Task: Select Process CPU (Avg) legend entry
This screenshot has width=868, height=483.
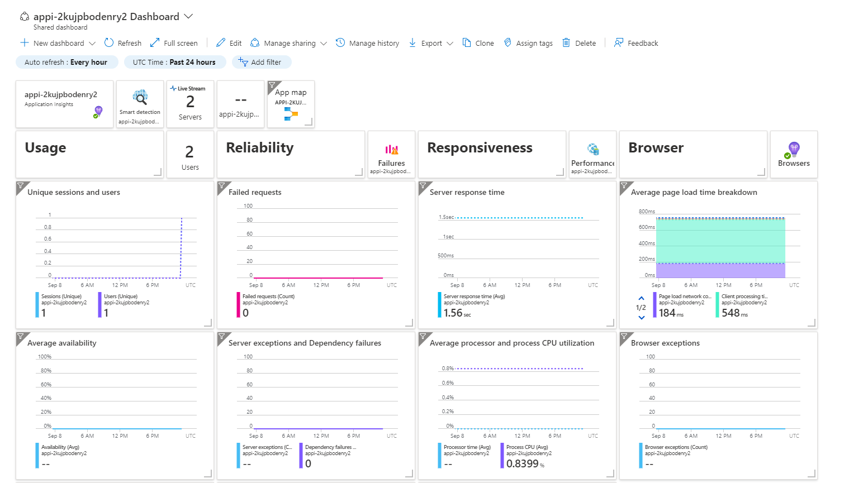Action: pos(527,456)
